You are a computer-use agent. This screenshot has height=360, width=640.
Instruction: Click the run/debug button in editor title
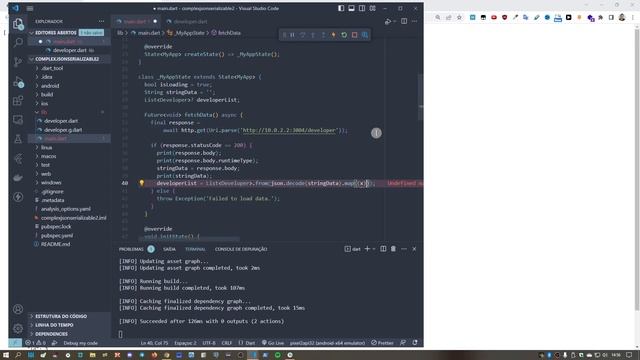click(x=388, y=21)
